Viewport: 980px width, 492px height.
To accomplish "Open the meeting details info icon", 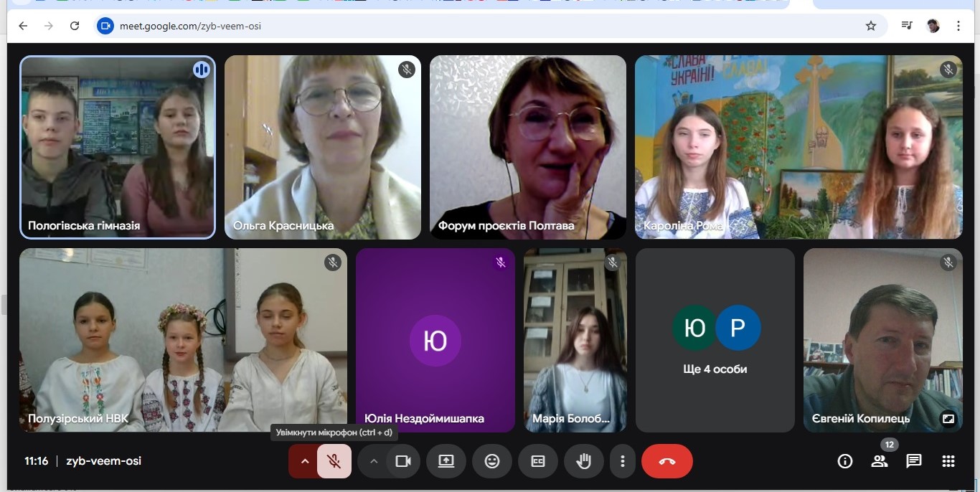I will pyautogui.click(x=845, y=461).
